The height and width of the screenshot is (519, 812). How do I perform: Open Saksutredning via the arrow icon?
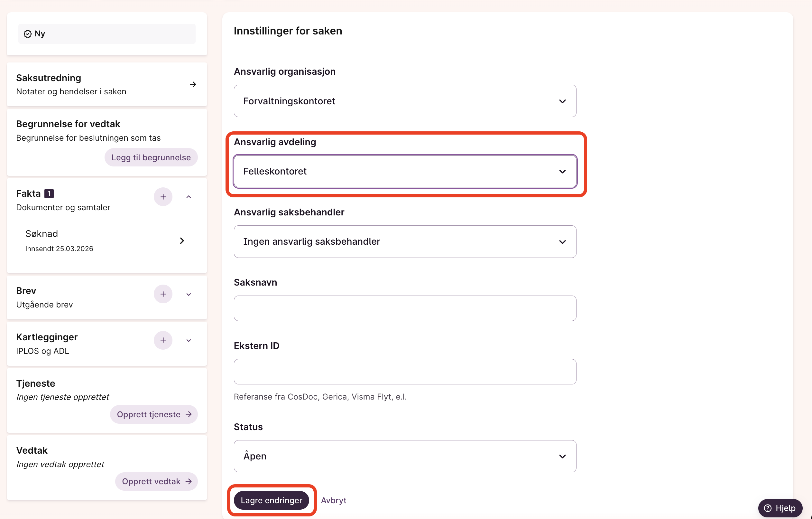pyautogui.click(x=193, y=84)
